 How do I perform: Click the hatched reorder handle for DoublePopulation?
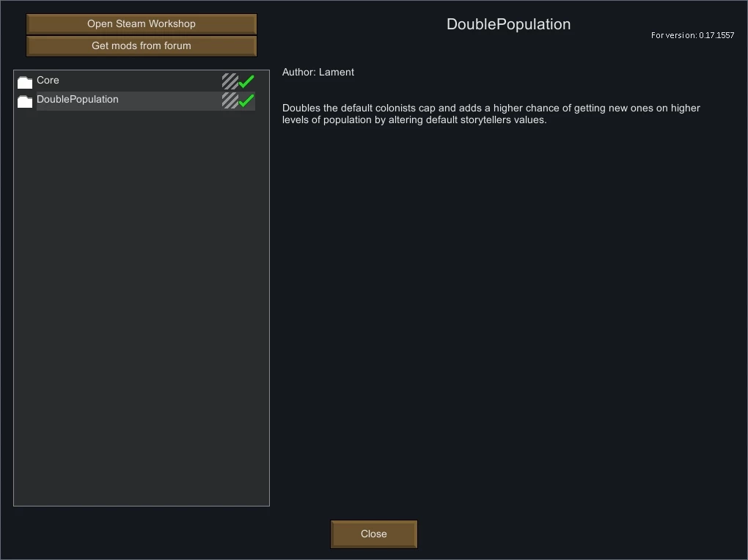230,100
